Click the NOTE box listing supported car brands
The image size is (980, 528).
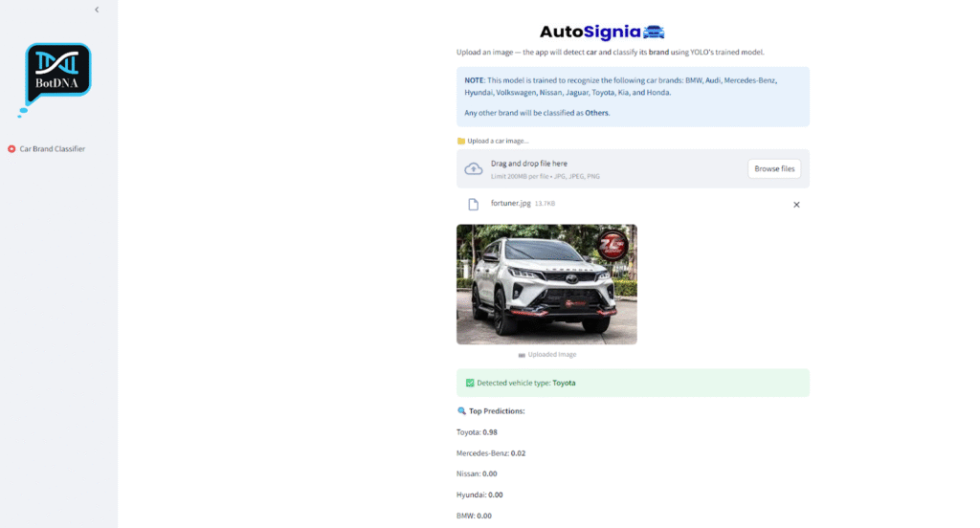[633, 97]
